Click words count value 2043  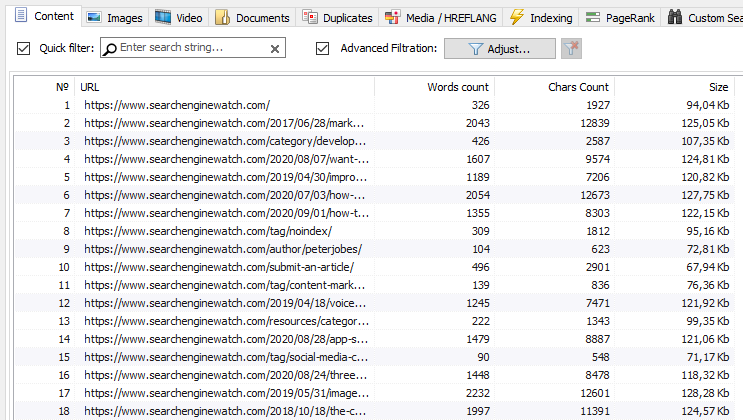pyautogui.click(x=478, y=123)
